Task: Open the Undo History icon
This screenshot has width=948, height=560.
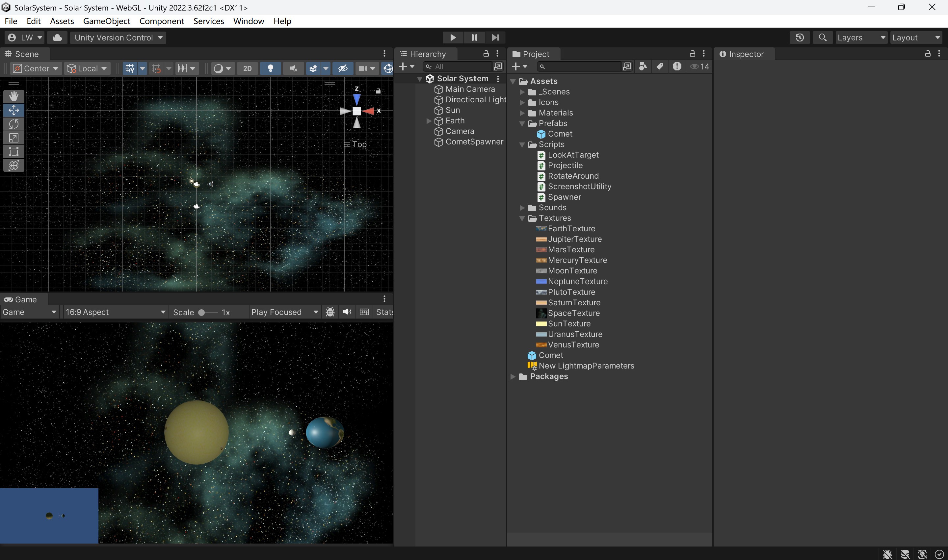Action: point(799,38)
